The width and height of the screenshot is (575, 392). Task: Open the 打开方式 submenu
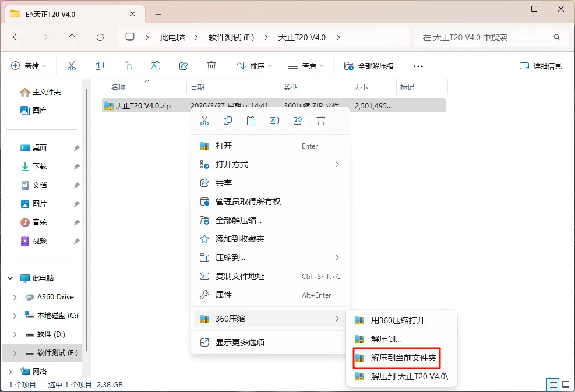270,164
